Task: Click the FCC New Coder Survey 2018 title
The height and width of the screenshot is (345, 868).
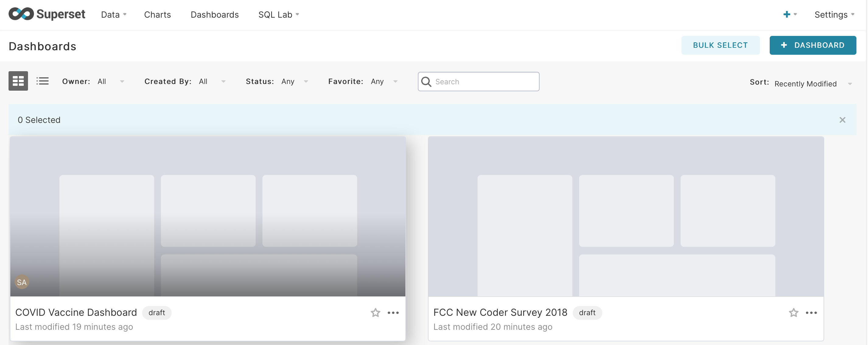Action: [500, 312]
